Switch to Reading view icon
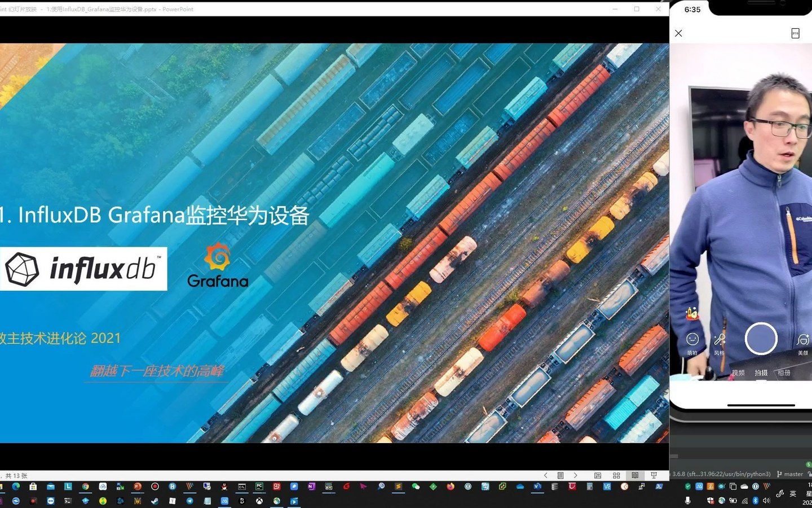812x508 pixels. 635,475
